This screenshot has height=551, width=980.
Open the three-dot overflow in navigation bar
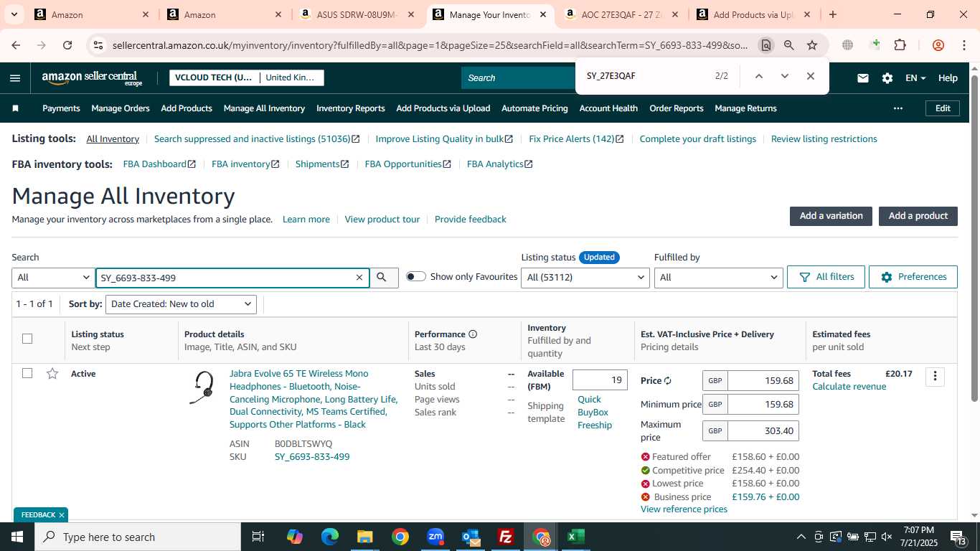[x=897, y=108]
